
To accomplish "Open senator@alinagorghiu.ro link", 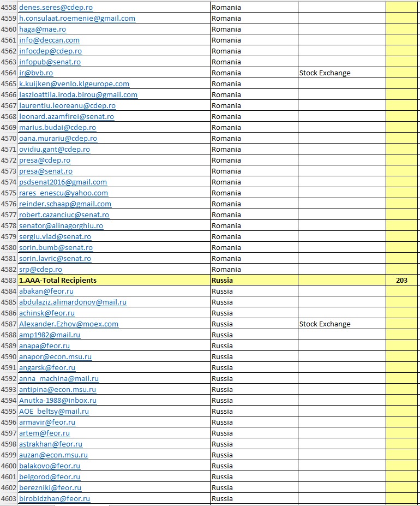I will point(61,226).
